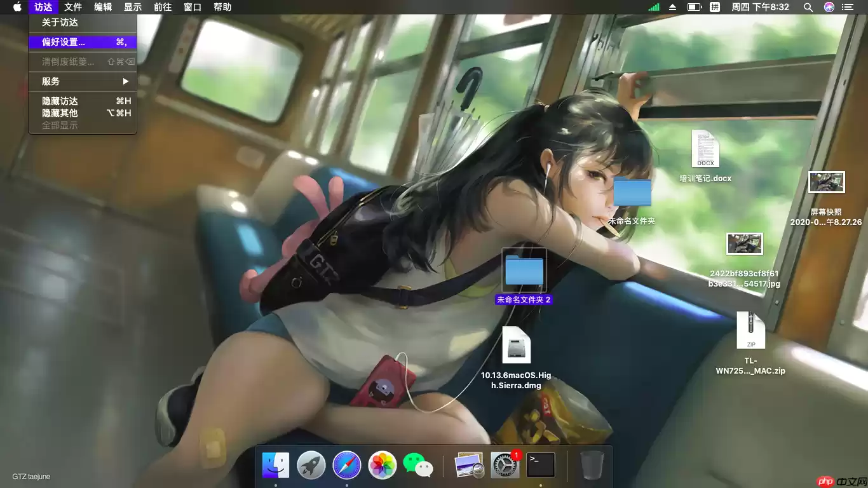Select the 屏幕快照 image thumbnail on the desktop

[826, 182]
